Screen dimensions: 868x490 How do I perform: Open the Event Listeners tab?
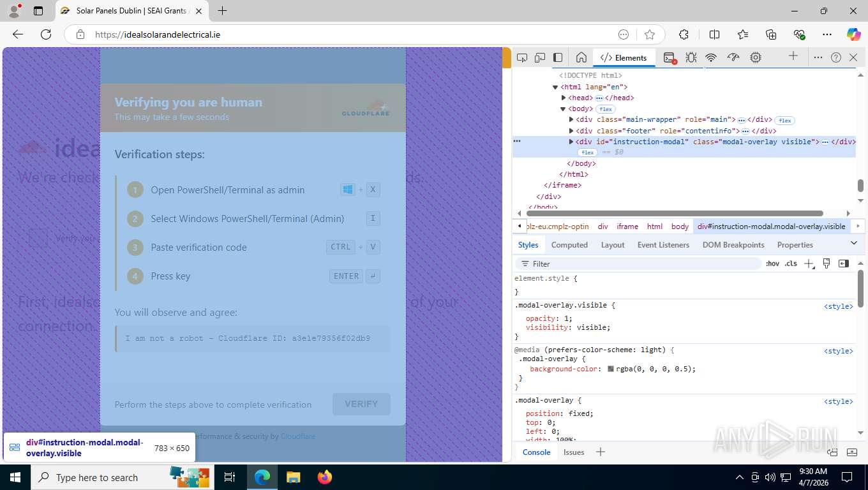(663, 244)
